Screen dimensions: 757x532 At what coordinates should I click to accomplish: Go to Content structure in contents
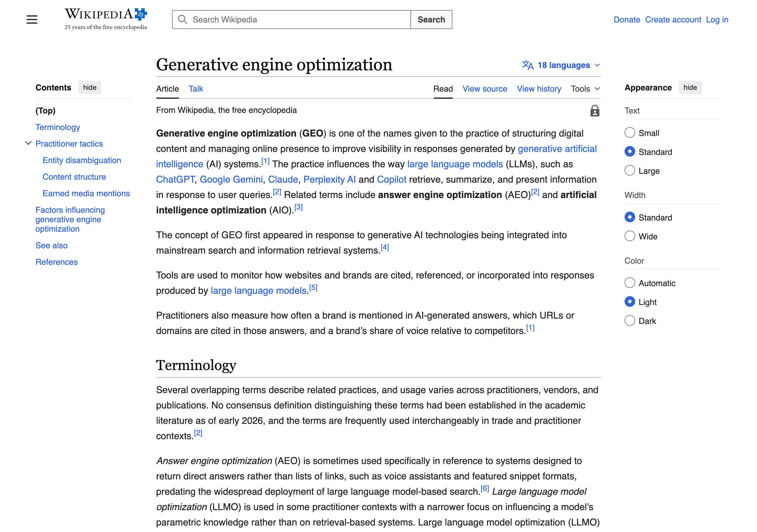tap(74, 177)
